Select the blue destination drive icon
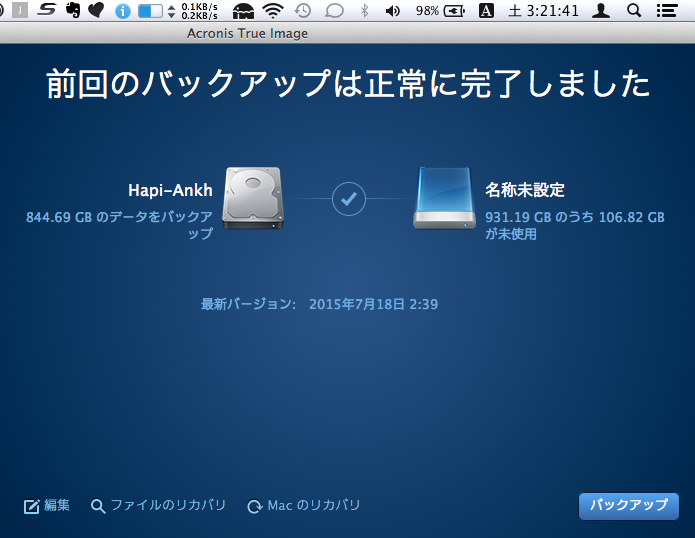 pyautogui.click(x=444, y=198)
